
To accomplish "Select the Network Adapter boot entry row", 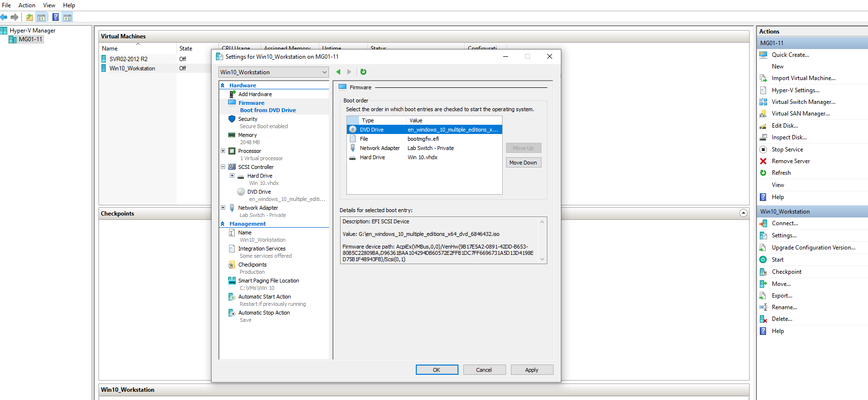I will coord(425,148).
